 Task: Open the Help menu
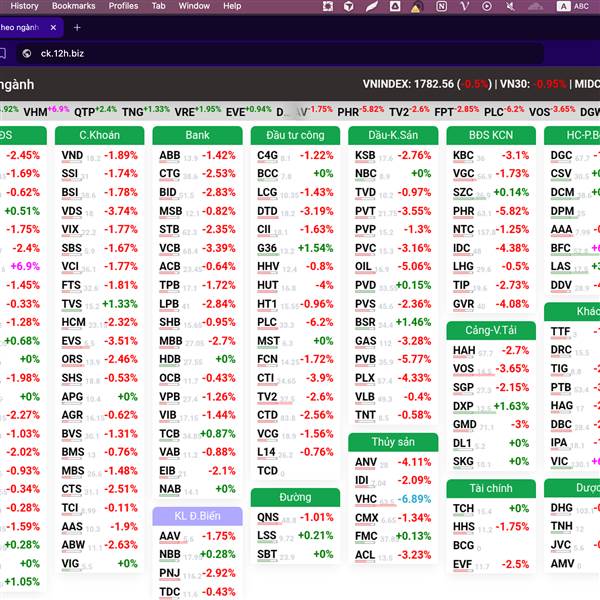232,6
